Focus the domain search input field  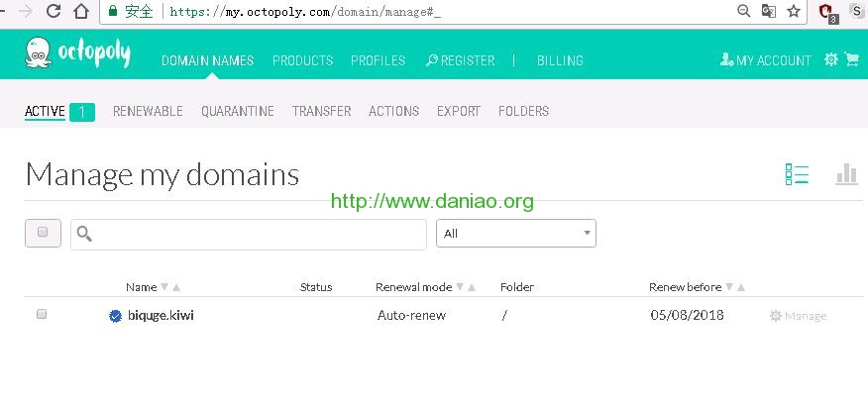[249, 234]
